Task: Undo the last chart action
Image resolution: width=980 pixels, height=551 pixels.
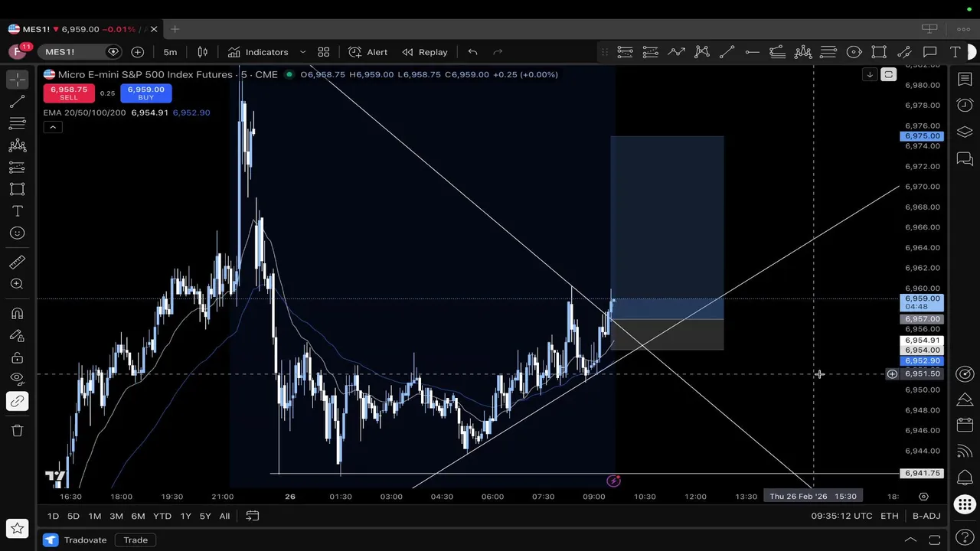Action: point(472,52)
